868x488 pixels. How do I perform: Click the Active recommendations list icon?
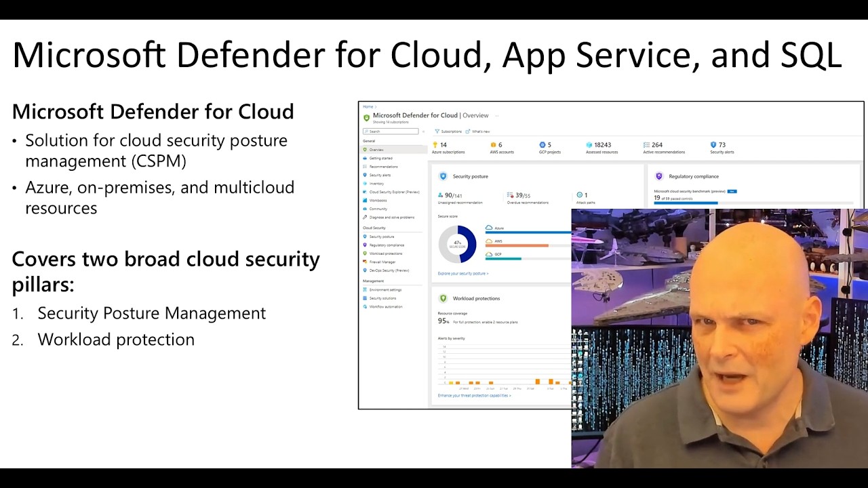647,144
